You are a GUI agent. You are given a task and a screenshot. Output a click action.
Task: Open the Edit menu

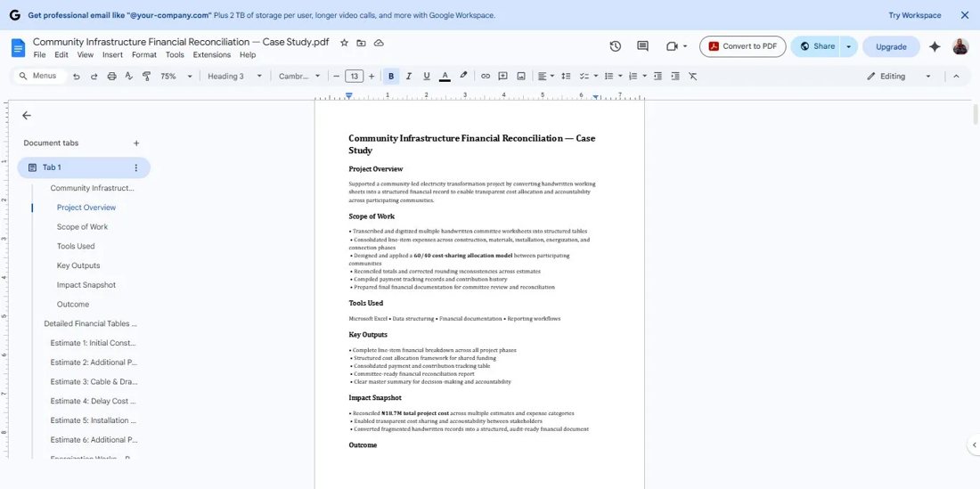[61, 55]
